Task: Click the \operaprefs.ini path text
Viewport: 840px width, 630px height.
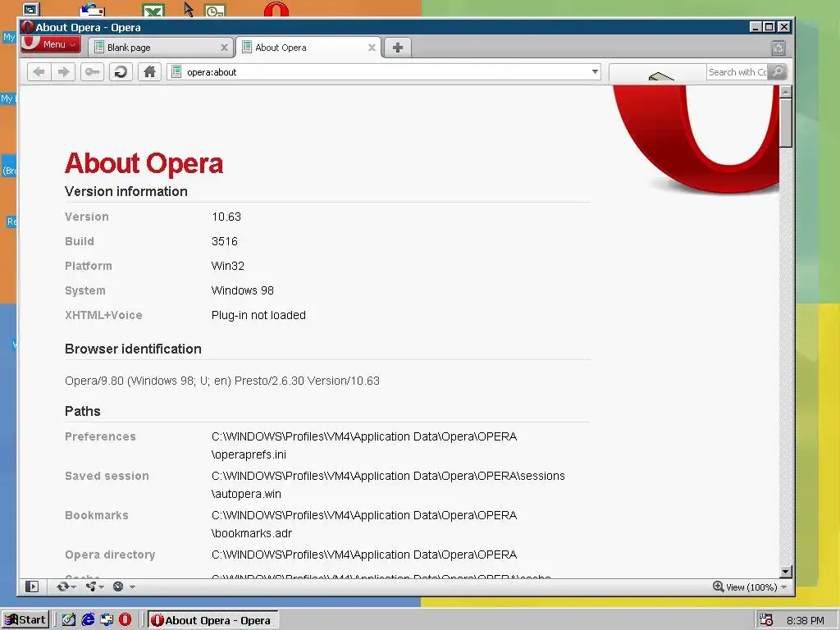Action: click(249, 454)
